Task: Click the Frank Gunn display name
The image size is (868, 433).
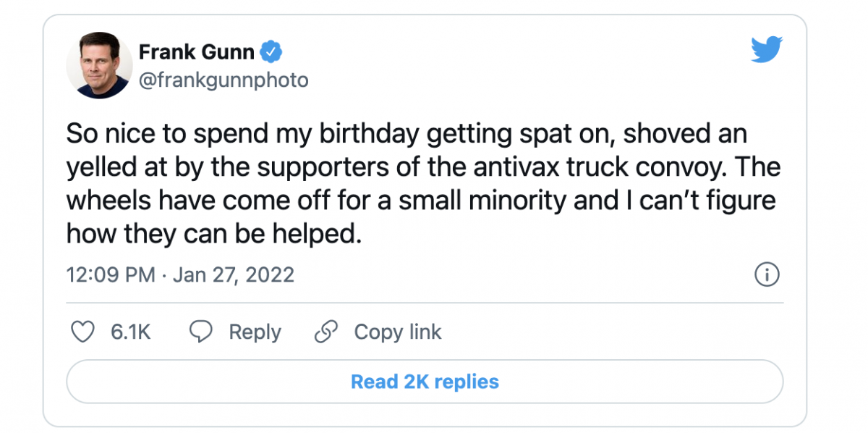Action: tap(196, 52)
